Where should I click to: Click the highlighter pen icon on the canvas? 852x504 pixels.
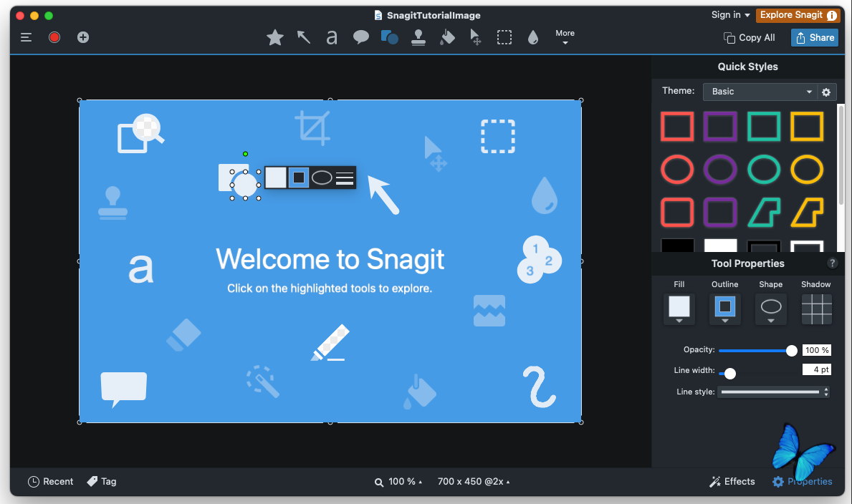point(330,343)
